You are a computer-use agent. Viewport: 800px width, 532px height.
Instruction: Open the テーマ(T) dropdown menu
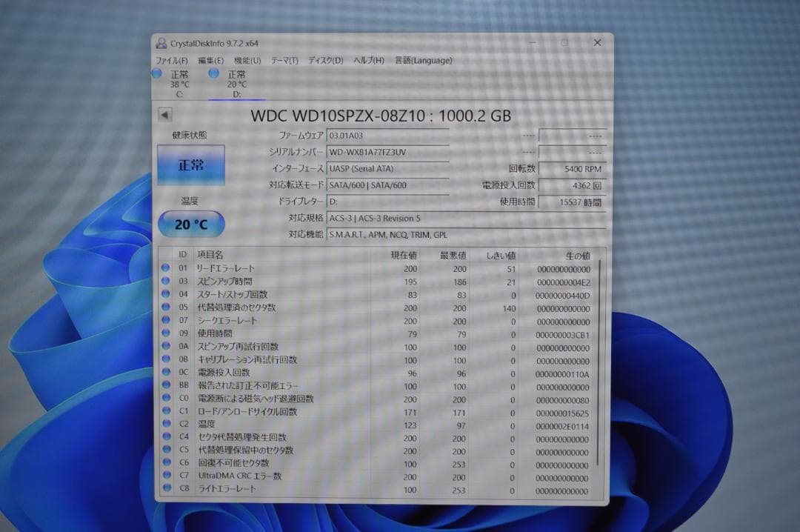[x=284, y=60]
